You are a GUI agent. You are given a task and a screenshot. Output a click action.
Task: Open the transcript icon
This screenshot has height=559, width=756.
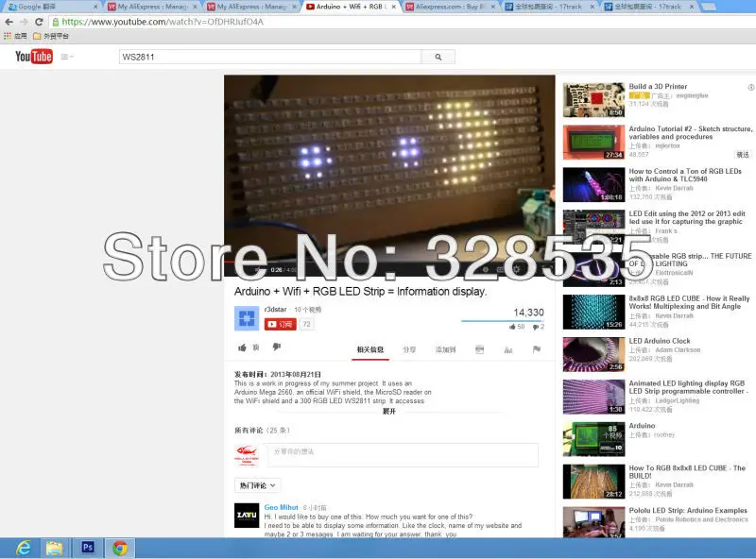479,350
